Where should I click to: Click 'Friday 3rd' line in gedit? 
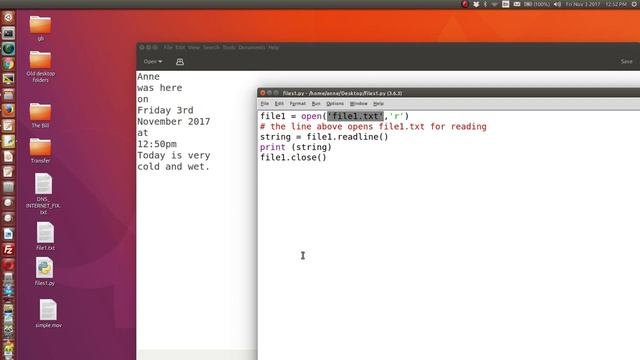(165, 110)
